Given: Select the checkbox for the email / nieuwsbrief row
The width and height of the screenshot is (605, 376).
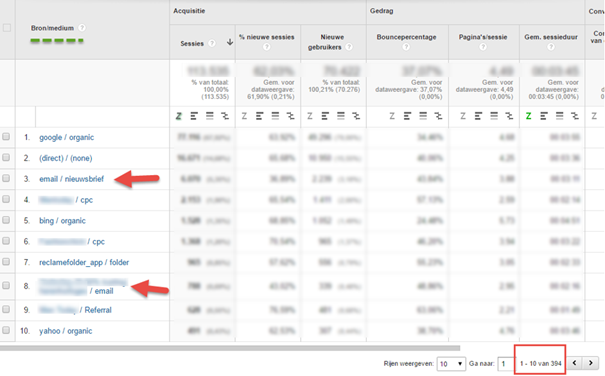Looking at the screenshot, I should pyautogui.click(x=6, y=178).
